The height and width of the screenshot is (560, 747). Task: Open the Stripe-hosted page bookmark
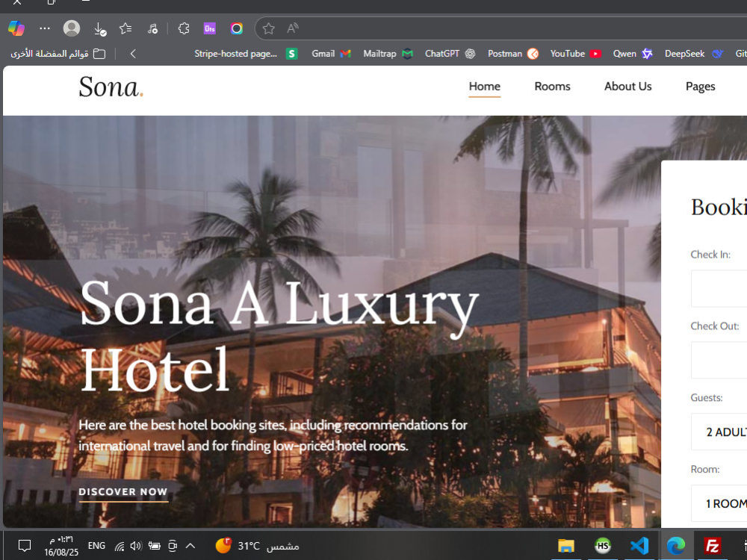click(x=246, y=54)
